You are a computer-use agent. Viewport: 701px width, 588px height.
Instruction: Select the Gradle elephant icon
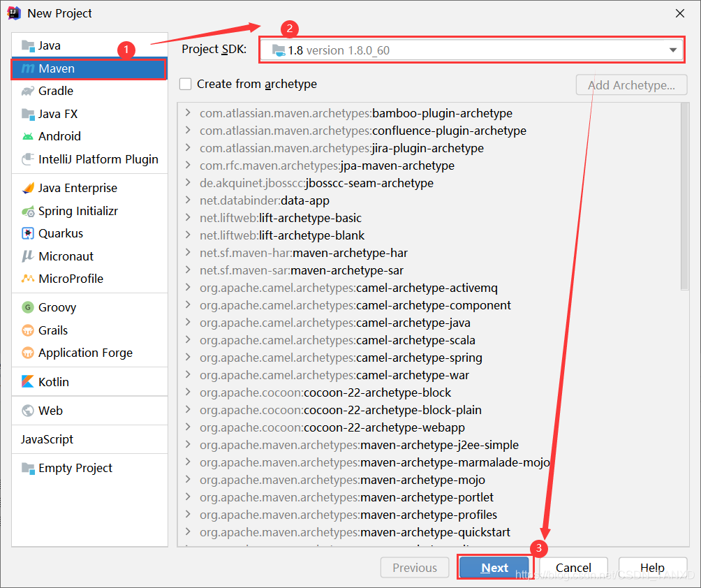[28, 91]
